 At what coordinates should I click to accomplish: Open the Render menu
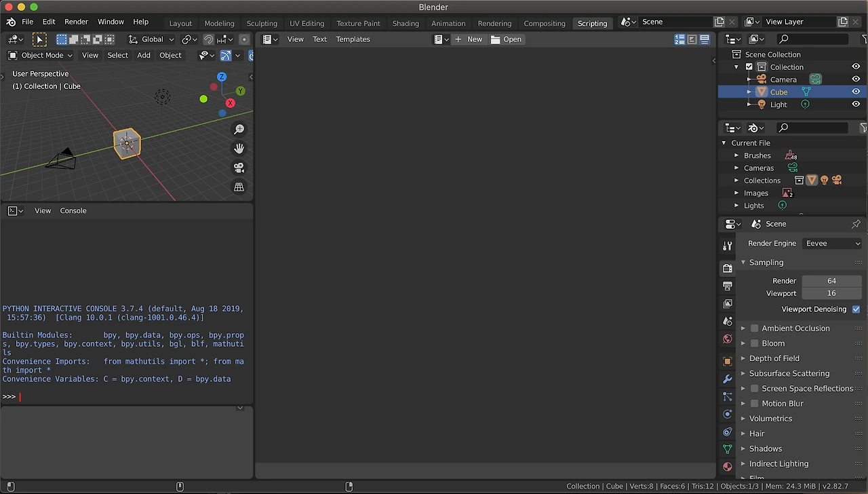76,22
